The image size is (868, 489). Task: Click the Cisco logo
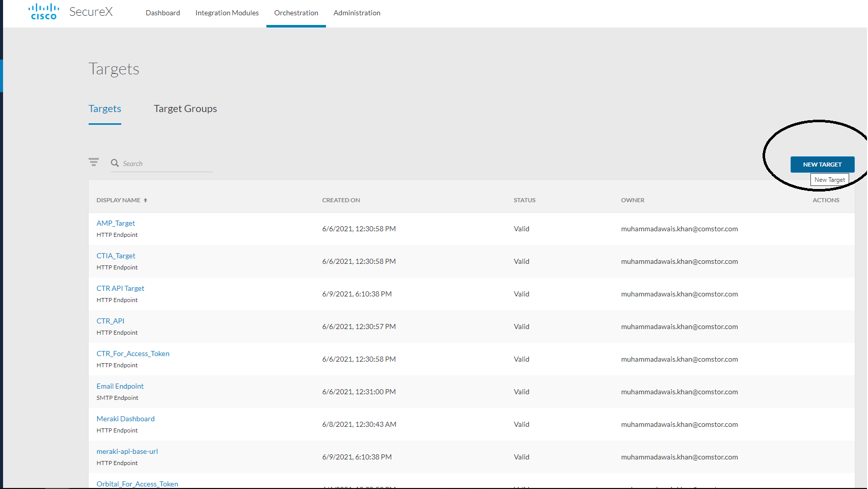click(x=44, y=12)
